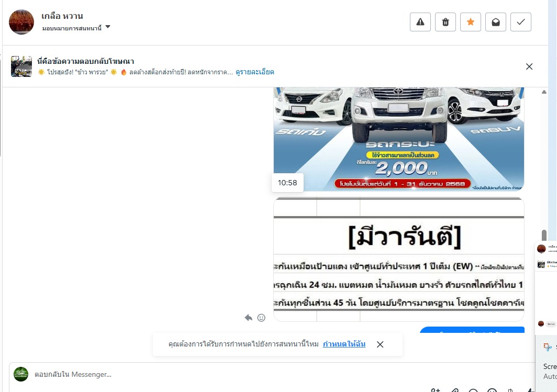Open ดูรายละเอียด ad details link
The image size is (557, 392).
point(255,72)
